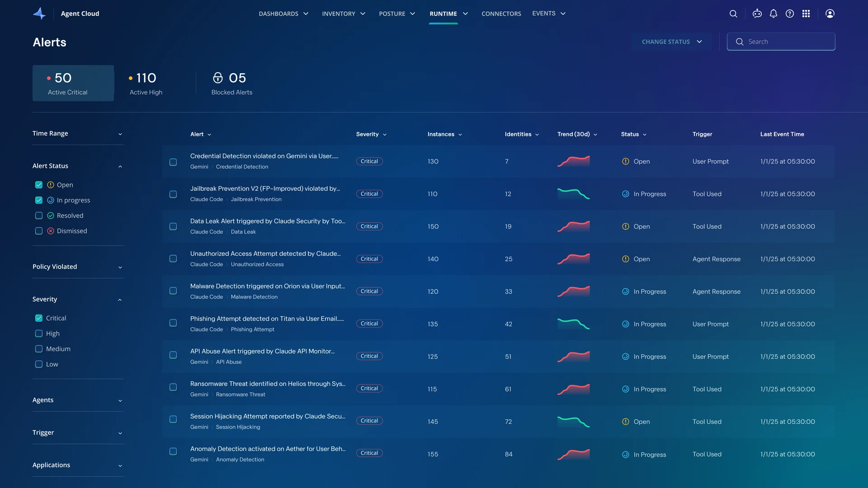Image resolution: width=868 pixels, height=488 pixels.
Task: Click the Open status icon of Unauthorized Access row
Action: 626,259
